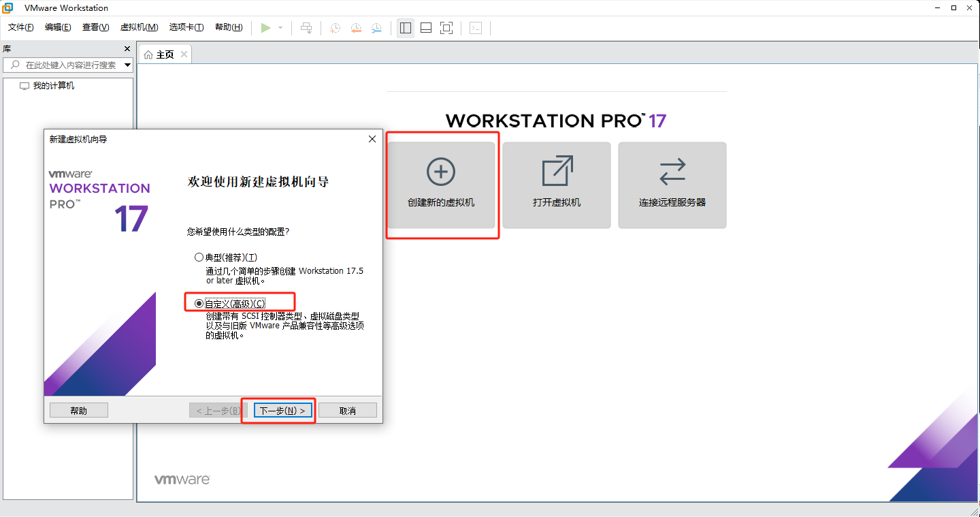Click the take snapshot clock icon
Viewport: 980px width, 517px height.
click(336, 28)
